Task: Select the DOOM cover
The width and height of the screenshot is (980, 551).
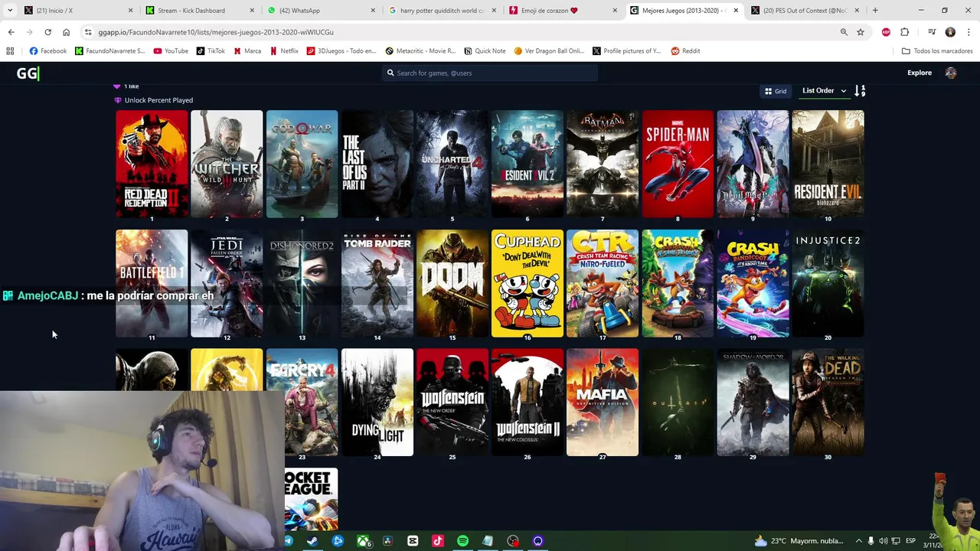Action: 452,283
